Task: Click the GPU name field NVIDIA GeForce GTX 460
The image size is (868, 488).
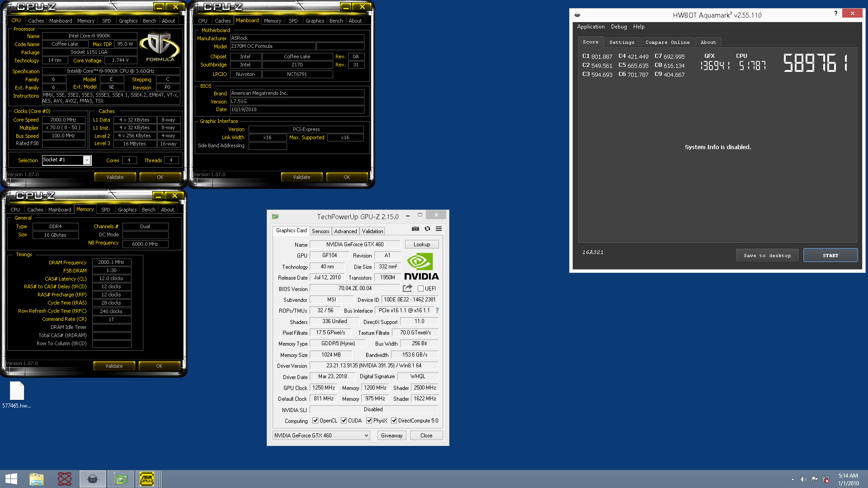Action: [x=355, y=244]
